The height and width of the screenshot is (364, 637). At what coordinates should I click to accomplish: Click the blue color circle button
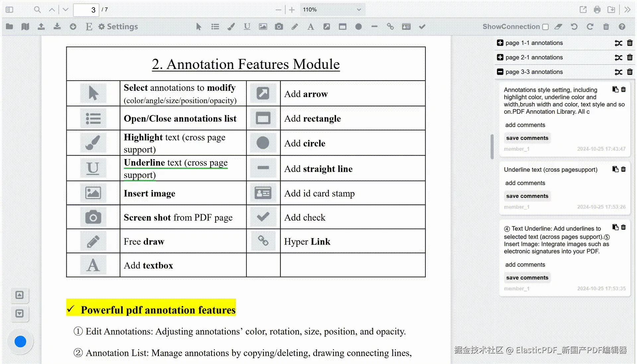(x=20, y=341)
